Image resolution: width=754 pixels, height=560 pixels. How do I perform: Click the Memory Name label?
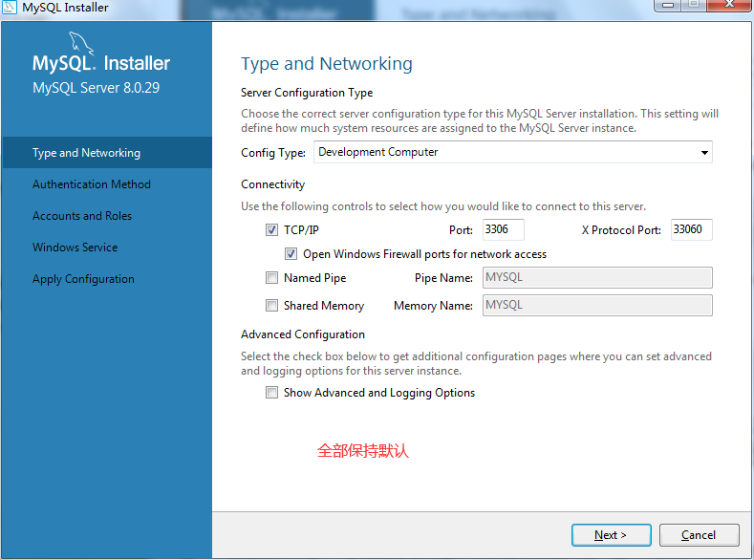(x=433, y=306)
